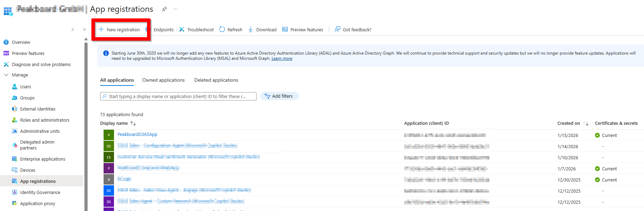Refresh the app registrations list
644x211 pixels.
[x=231, y=30]
